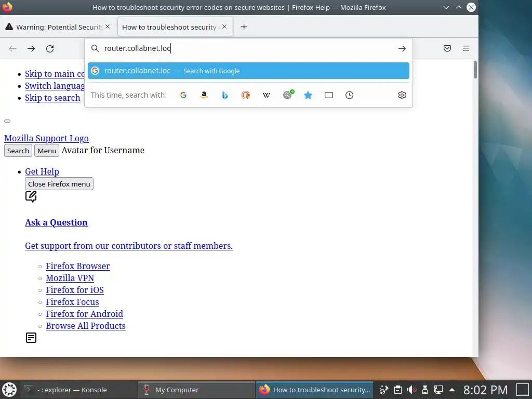Expand hidden system tray icons arrow

tap(452, 390)
